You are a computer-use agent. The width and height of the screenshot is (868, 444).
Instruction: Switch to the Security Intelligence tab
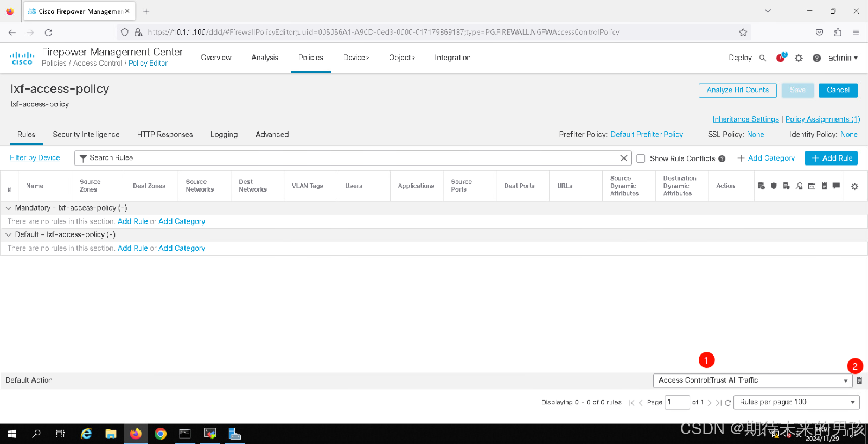point(86,135)
